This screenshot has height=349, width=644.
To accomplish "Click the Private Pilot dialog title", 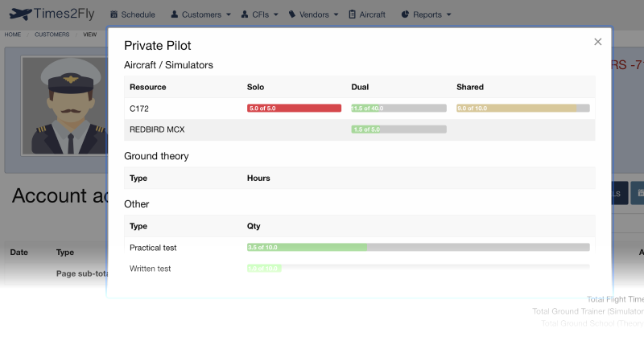I will 158,46.
